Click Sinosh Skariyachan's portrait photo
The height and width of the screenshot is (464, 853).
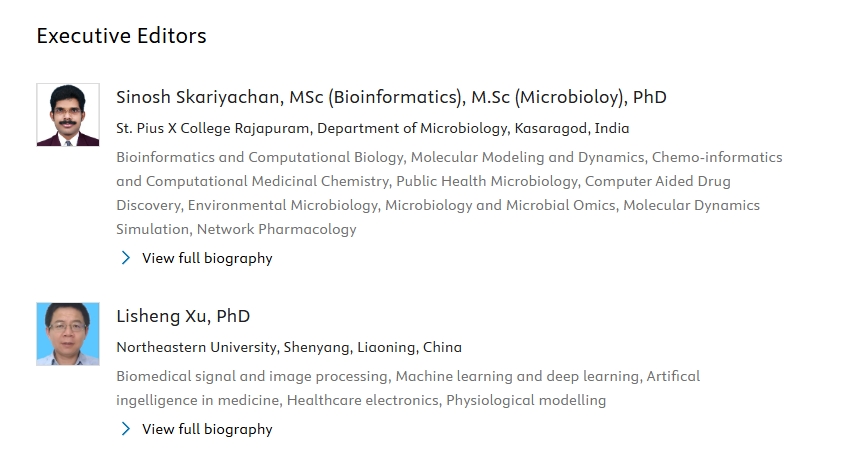click(x=68, y=115)
